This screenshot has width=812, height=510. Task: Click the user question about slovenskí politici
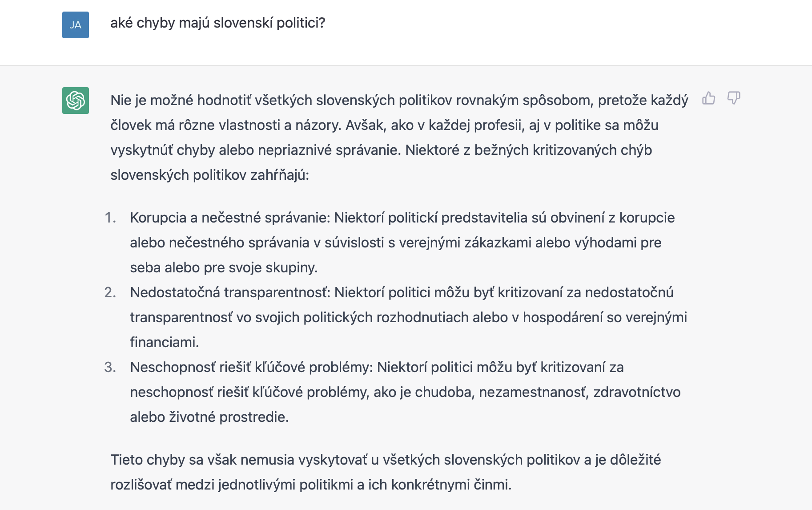217,23
